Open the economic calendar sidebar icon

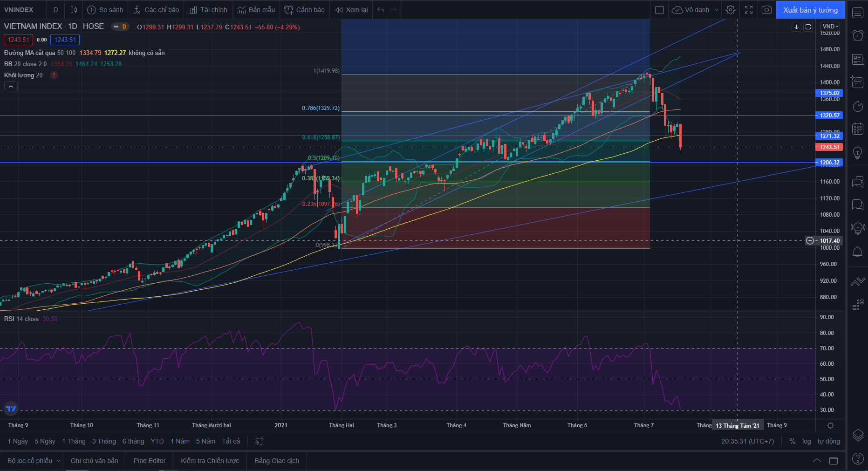857,129
